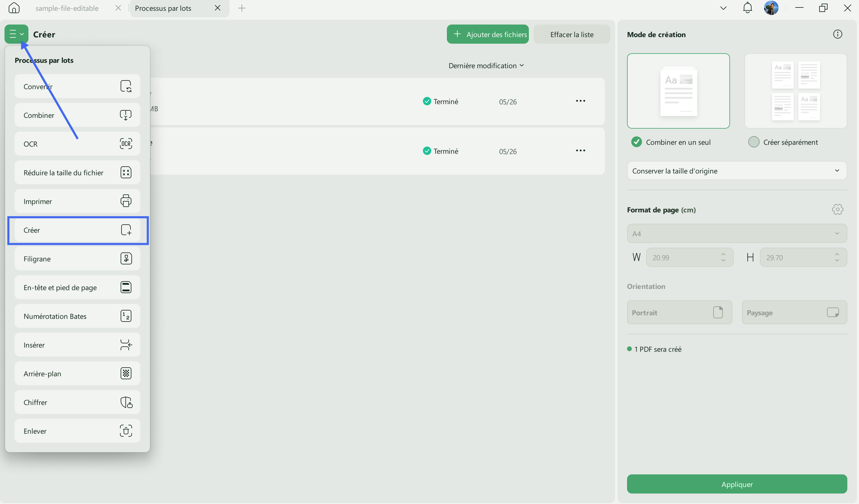Add a new tab with plus icon

[x=242, y=8]
